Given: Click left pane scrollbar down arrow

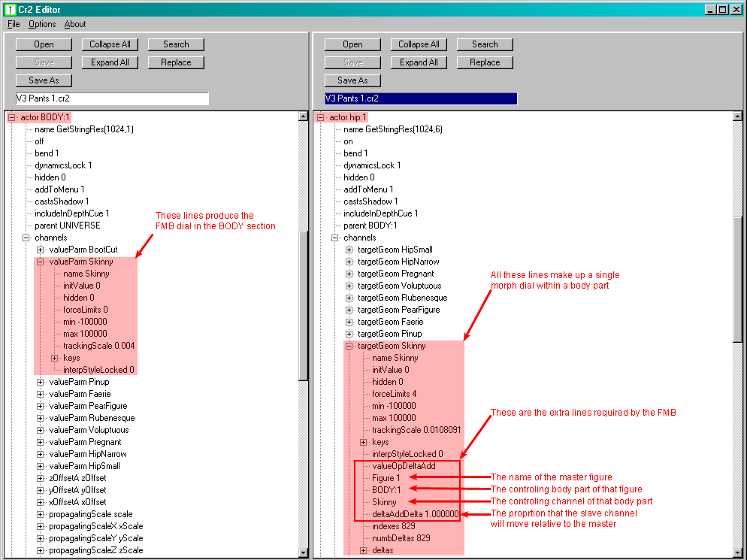Looking at the screenshot, I should point(303,552).
